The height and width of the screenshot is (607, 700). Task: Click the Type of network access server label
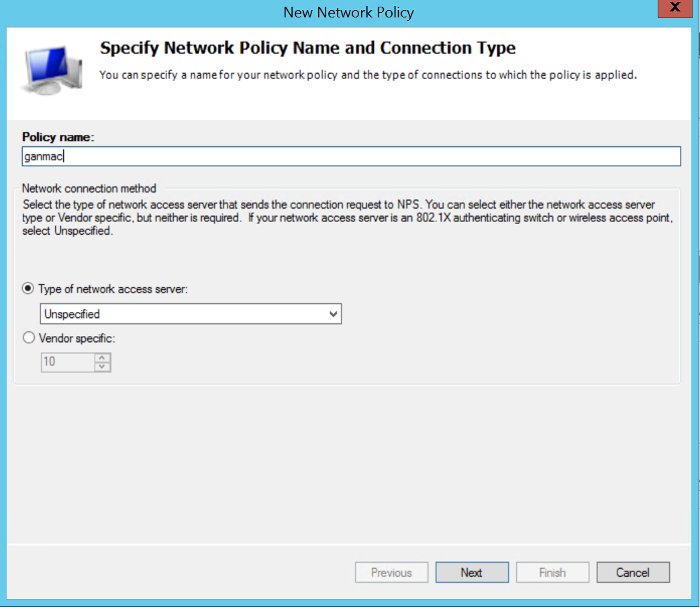pos(113,289)
